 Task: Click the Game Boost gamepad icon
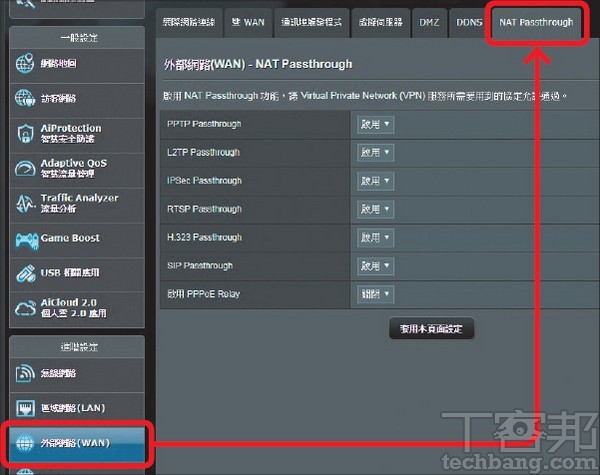click(26, 239)
